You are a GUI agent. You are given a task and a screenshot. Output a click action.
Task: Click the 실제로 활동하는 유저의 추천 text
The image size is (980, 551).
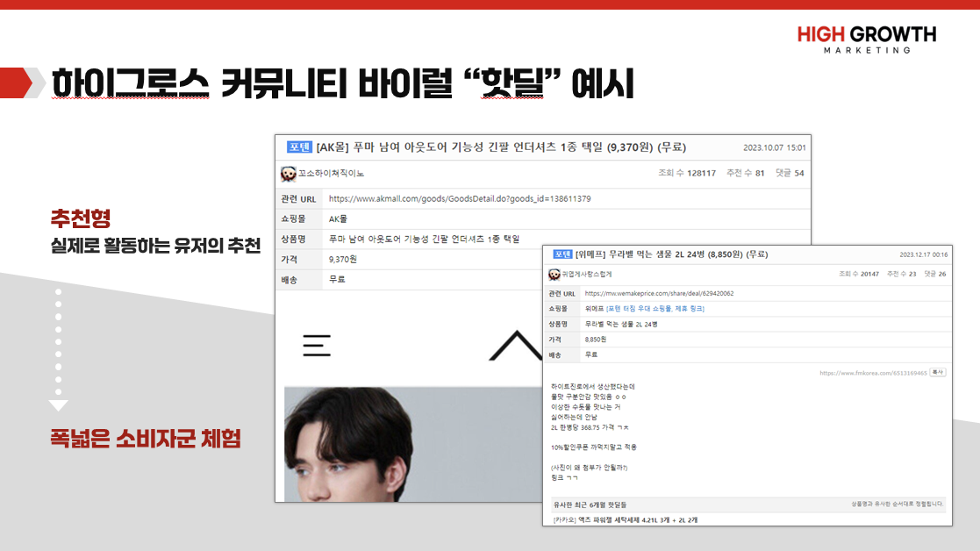click(155, 246)
